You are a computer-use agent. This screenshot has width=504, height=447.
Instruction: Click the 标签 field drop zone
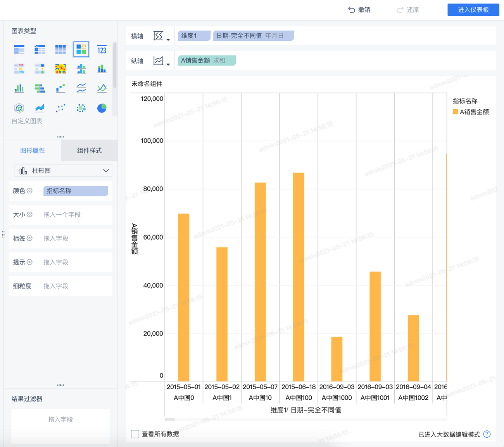click(x=76, y=238)
